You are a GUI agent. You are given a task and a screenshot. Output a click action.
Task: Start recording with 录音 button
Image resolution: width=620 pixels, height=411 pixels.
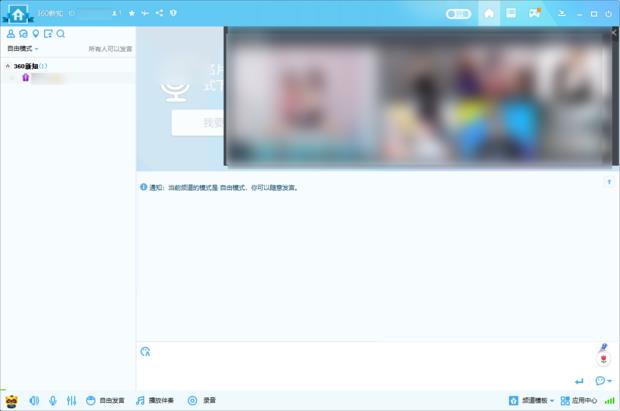tap(202, 401)
